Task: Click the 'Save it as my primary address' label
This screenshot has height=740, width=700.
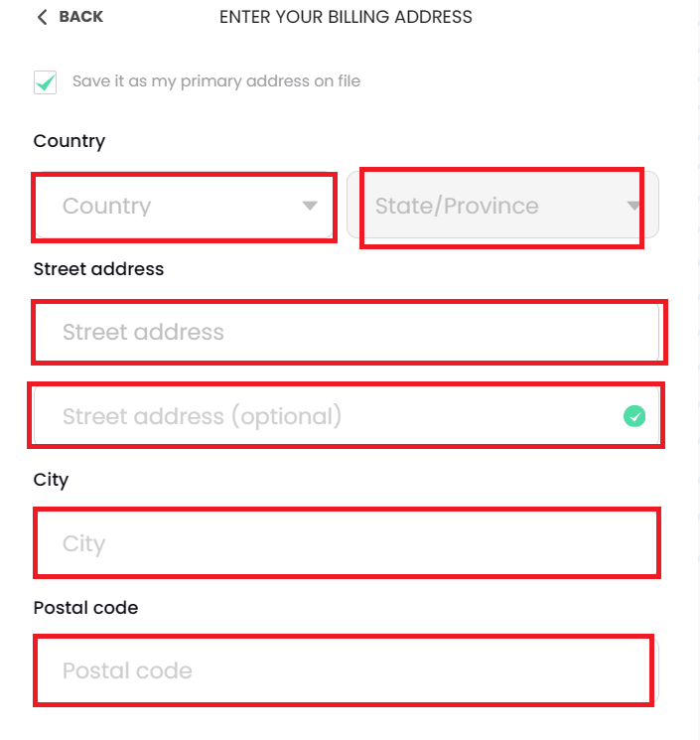Action: (x=215, y=81)
